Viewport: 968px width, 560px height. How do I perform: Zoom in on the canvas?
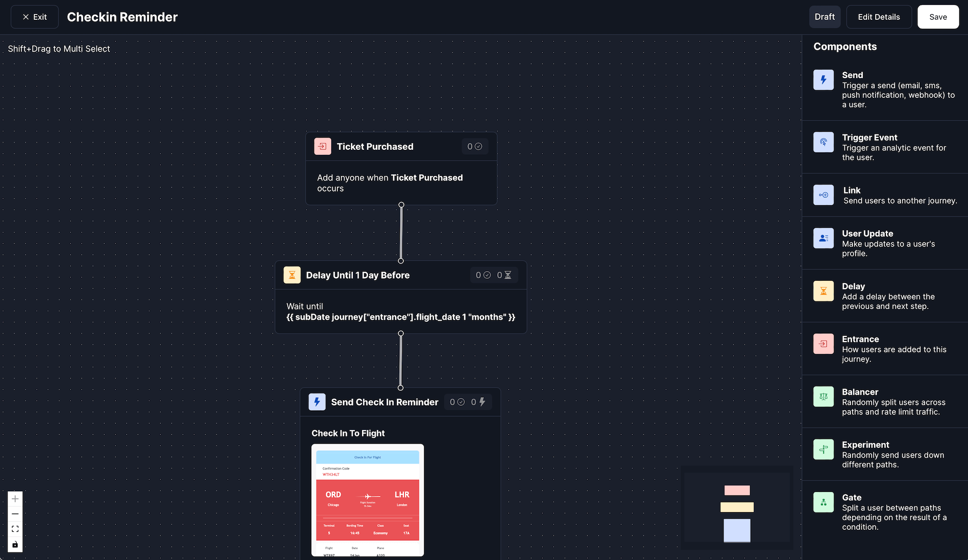pyautogui.click(x=15, y=499)
